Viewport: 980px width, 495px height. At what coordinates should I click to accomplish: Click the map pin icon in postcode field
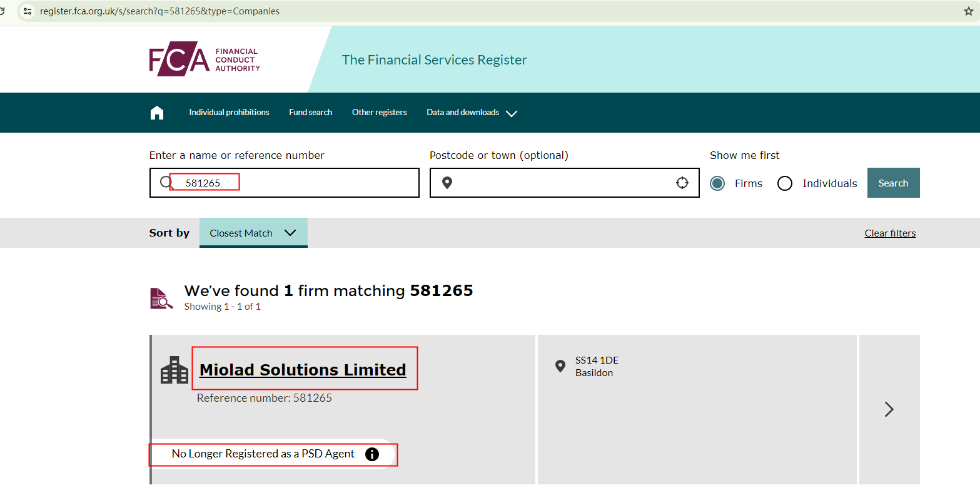[x=447, y=183]
